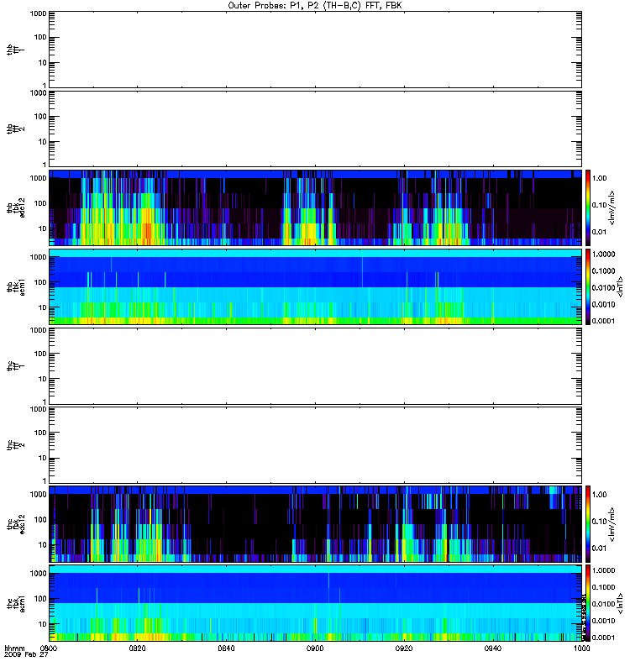Click the '0.0100' label on thc scm1 colorbar
Viewport: 630px width, 672px height.
[x=603, y=604]
